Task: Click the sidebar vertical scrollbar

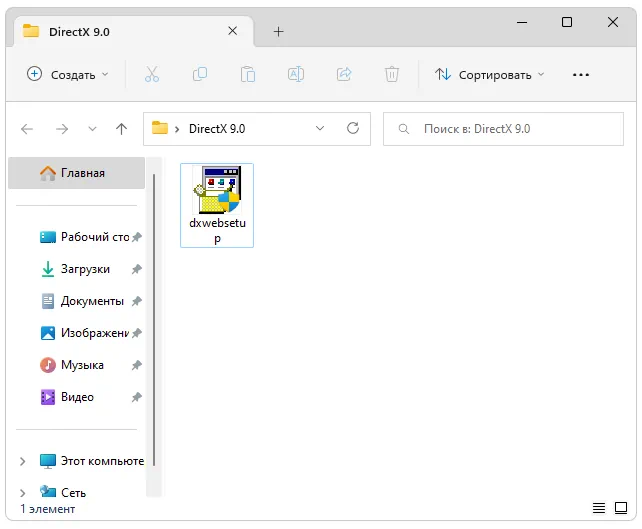Action: pos(154,319)
